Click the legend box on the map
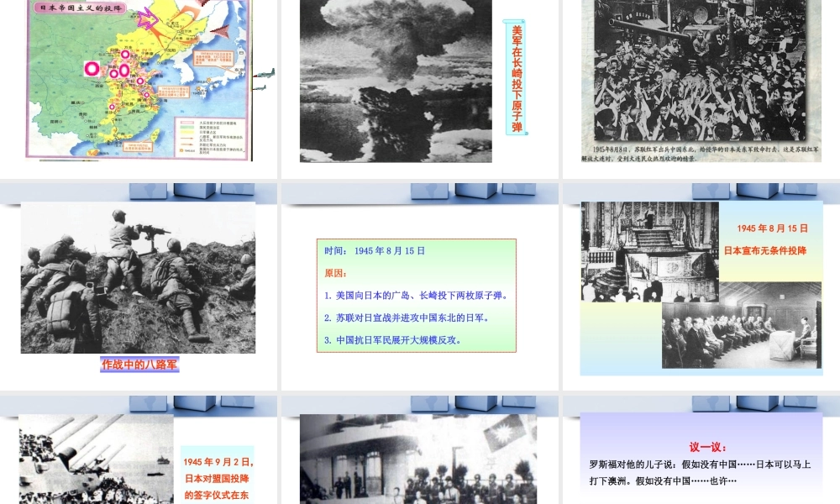The image size is (840, 504). [x=211, y=137]
